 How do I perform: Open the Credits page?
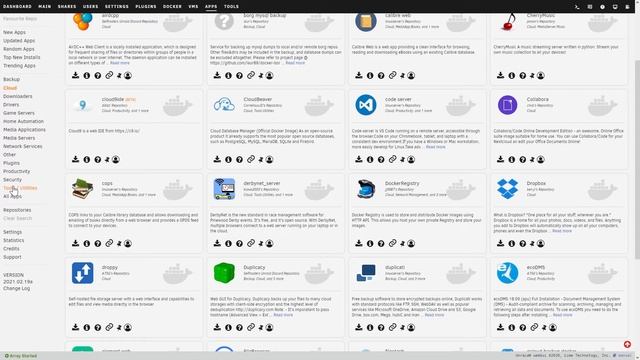point(11,249)
